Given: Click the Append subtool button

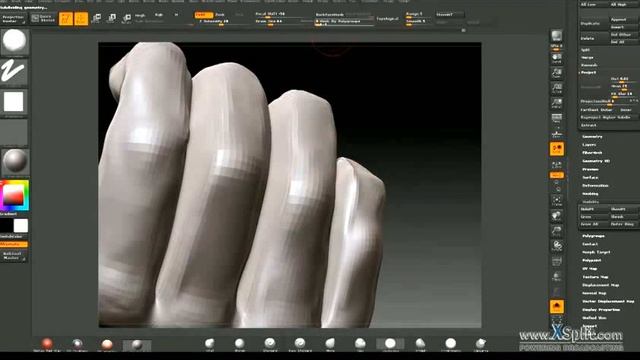Looking at the screenshot, I should pyautogui.click(x=623, y=20).
